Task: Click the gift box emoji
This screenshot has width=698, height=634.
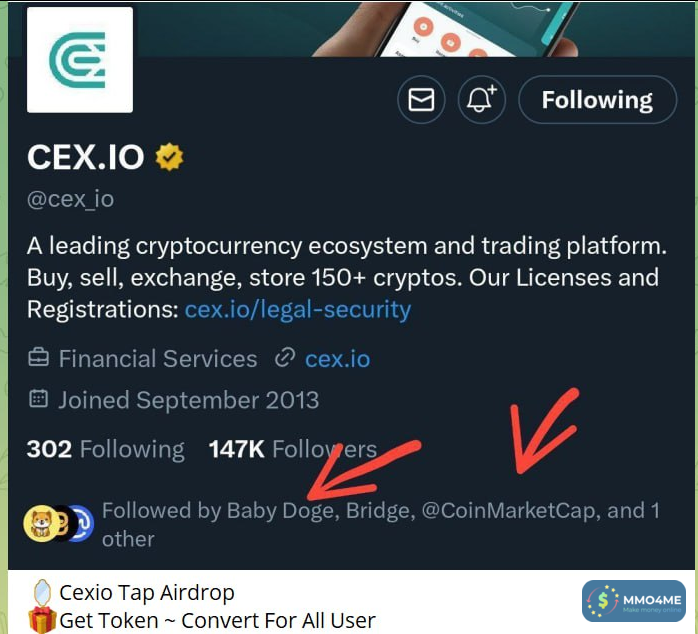Action: coord(42,620)
